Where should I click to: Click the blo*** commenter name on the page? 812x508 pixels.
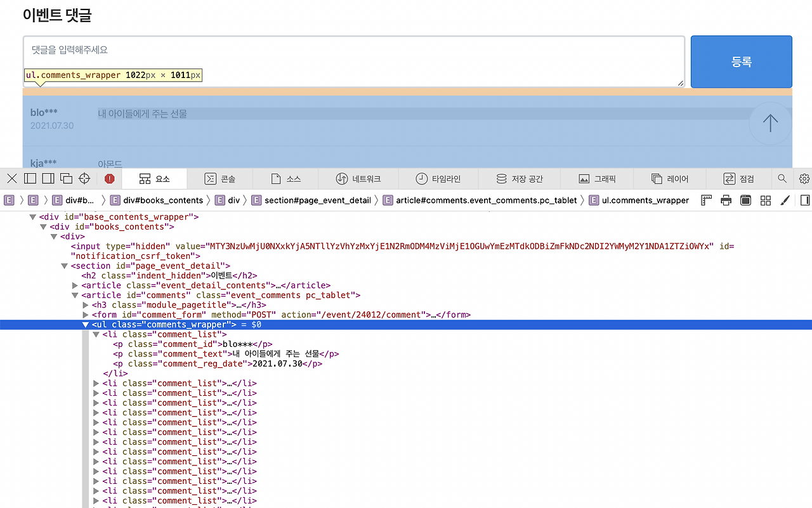(44, 112)
